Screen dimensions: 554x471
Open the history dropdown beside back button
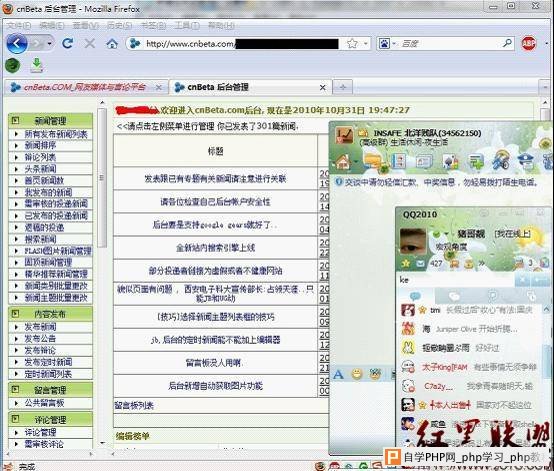49,44
